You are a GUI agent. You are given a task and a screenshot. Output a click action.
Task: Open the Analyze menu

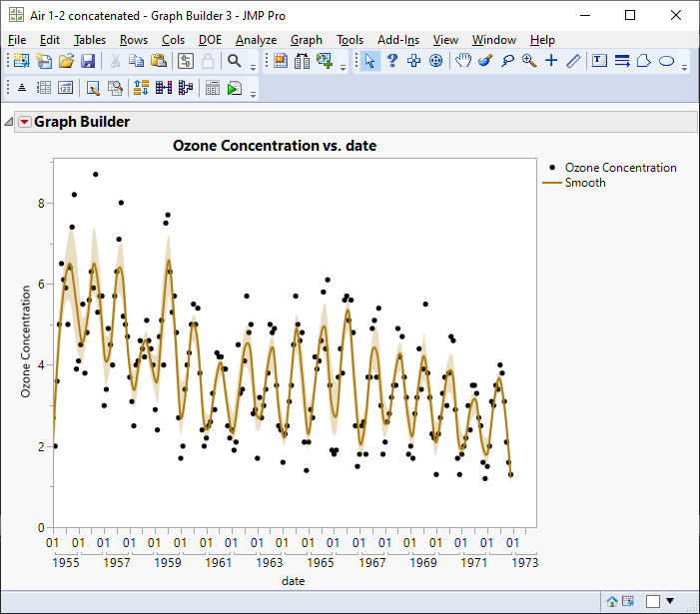point(256,40)
